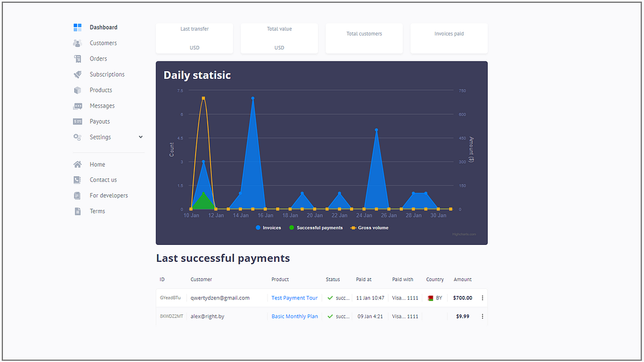Open the Test Payment Tour product link
644x362 pixels.
pyautogui.click(x=295, y=297)
